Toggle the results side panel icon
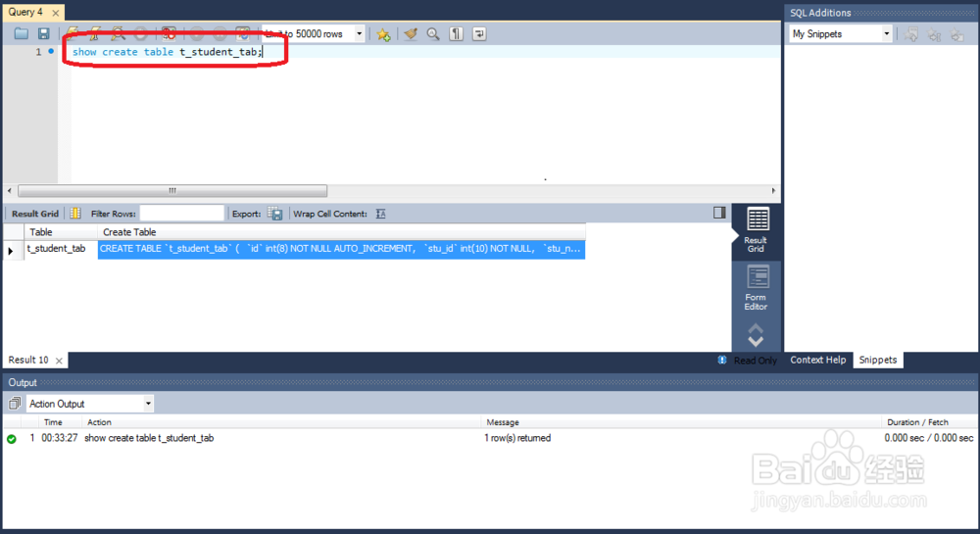Viewport: 980px width, 534px height. [x=719, y=213]
